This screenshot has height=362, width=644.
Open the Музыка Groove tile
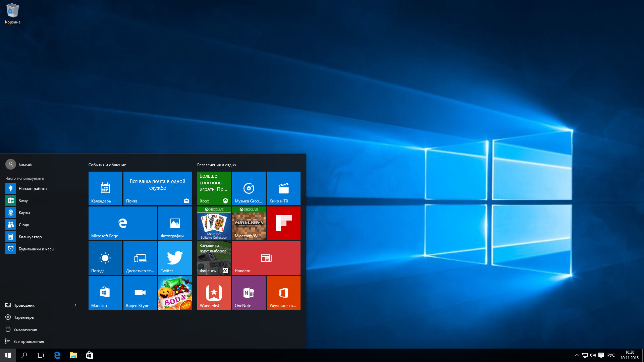249,188
